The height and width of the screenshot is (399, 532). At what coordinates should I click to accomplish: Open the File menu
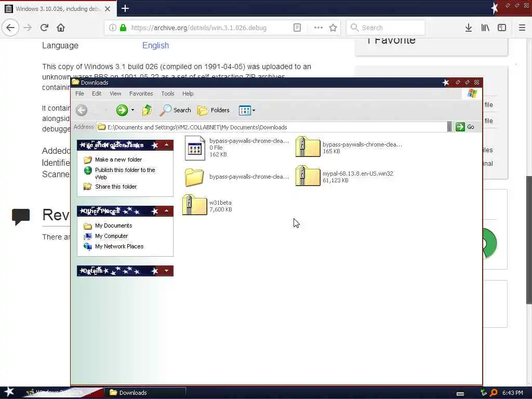(79, 94)
